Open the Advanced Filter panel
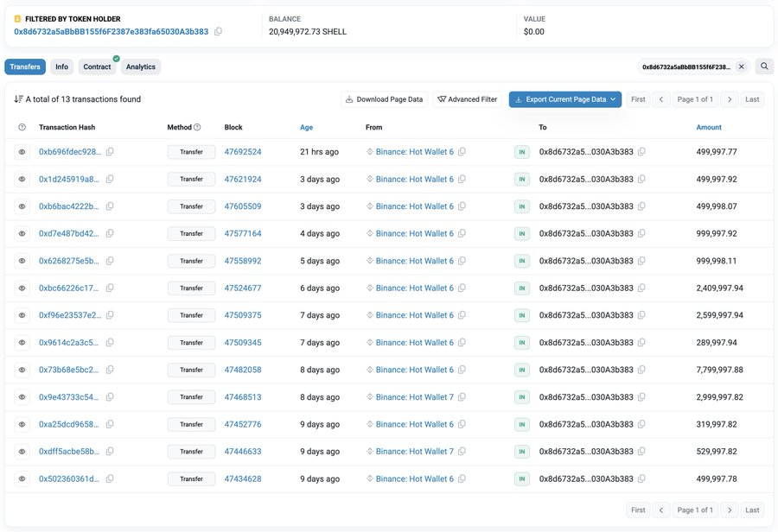 pos(467,98)
